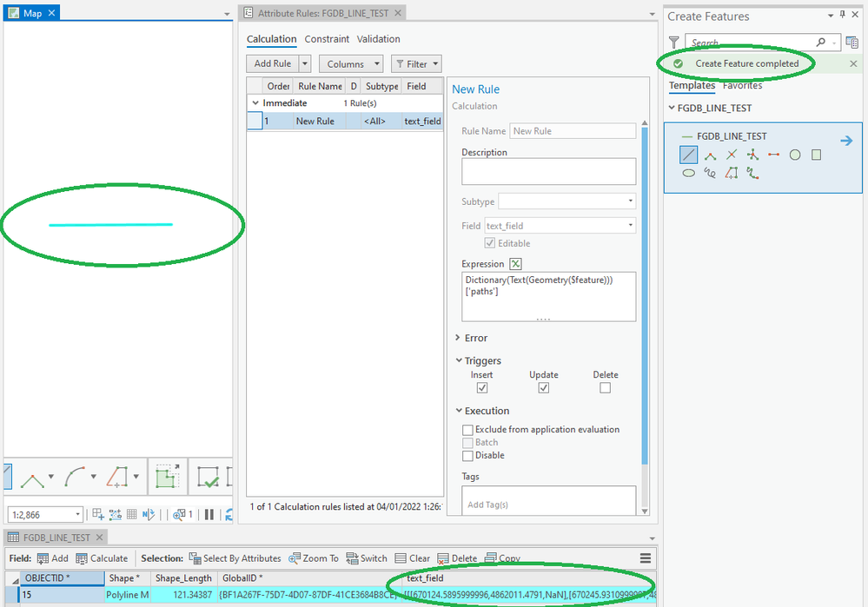Select the Trace construction tool in template

click(732, 173)
